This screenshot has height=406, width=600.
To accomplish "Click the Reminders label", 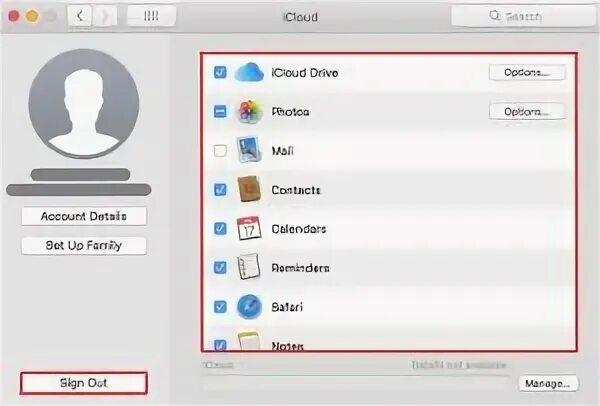I will (300, 268).
